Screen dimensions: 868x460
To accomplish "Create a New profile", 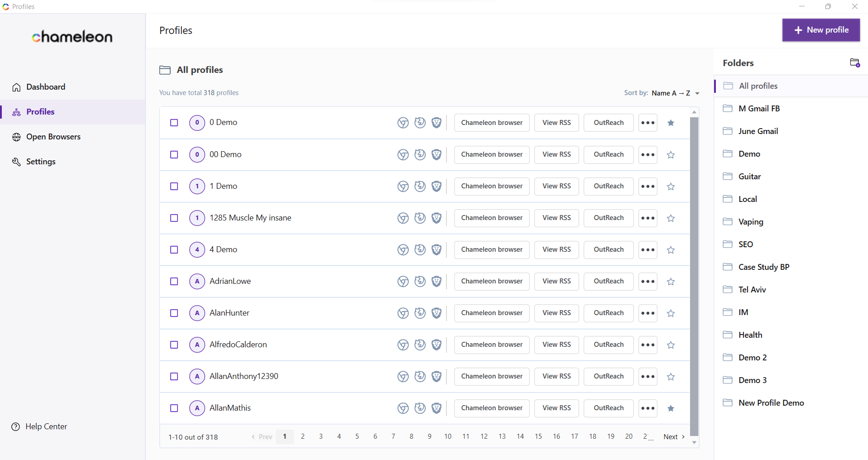I will [x=821, y=30].
